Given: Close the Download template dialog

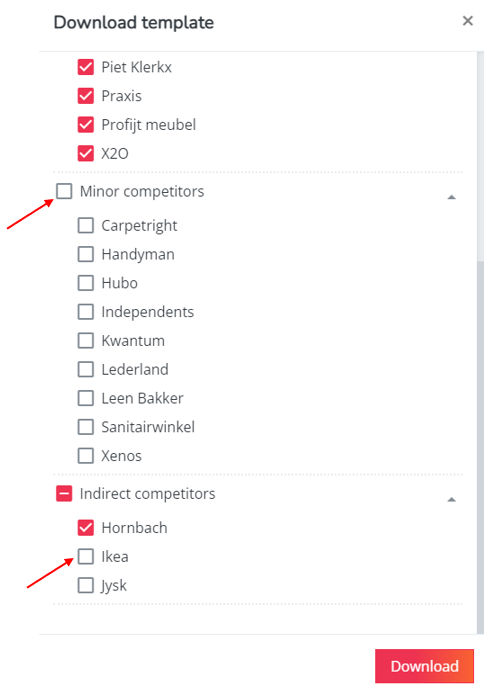Looking at the screenshot, I should (x=467, y=21).
